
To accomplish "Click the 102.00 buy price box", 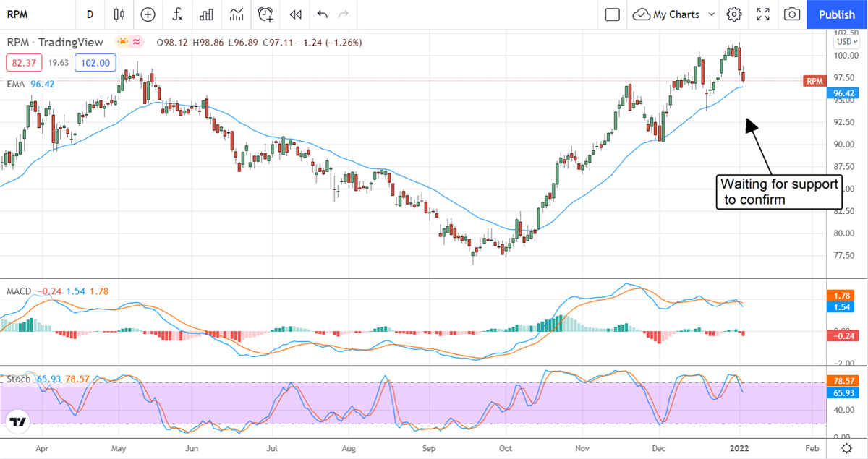I will click(x=95, y=63).
